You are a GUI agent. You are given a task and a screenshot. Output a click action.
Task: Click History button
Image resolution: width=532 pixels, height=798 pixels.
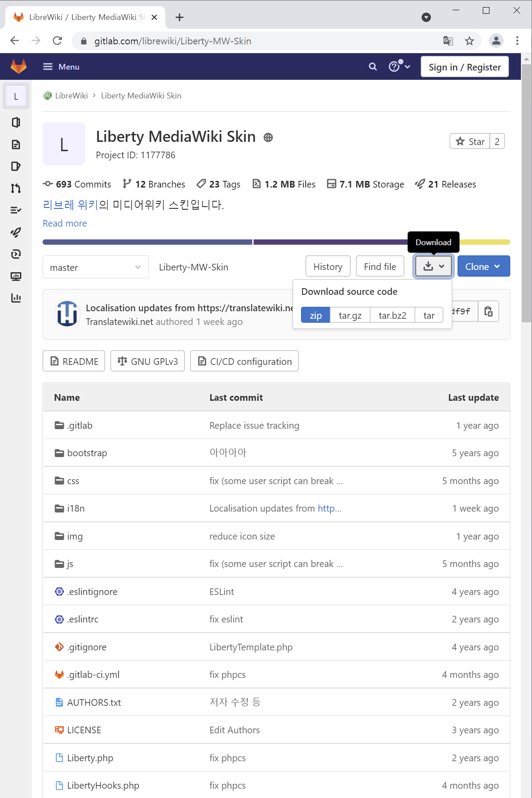point(328,266)
